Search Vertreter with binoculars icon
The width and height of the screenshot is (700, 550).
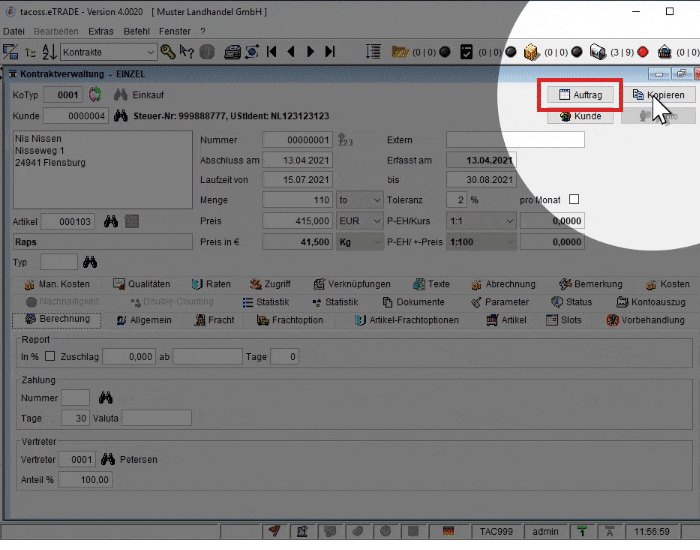pyautogui.click(x=108, y=459)
